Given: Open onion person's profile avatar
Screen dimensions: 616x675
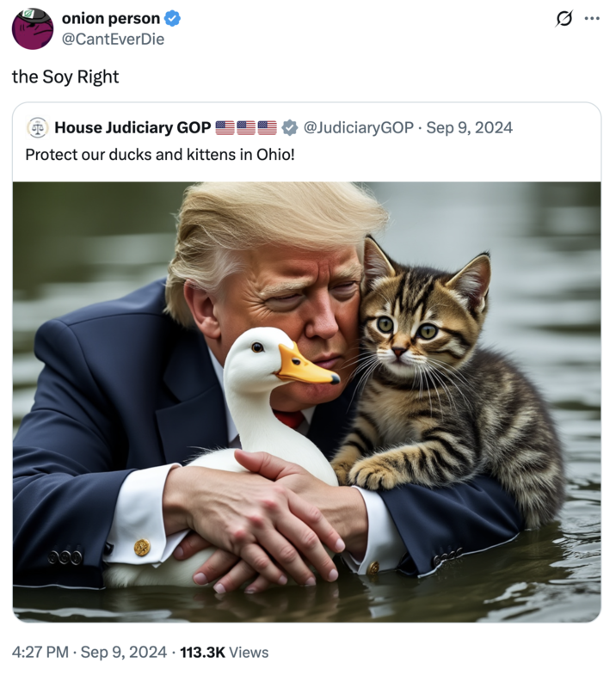Looking at the screenshot, I should [x=33, y=29].
